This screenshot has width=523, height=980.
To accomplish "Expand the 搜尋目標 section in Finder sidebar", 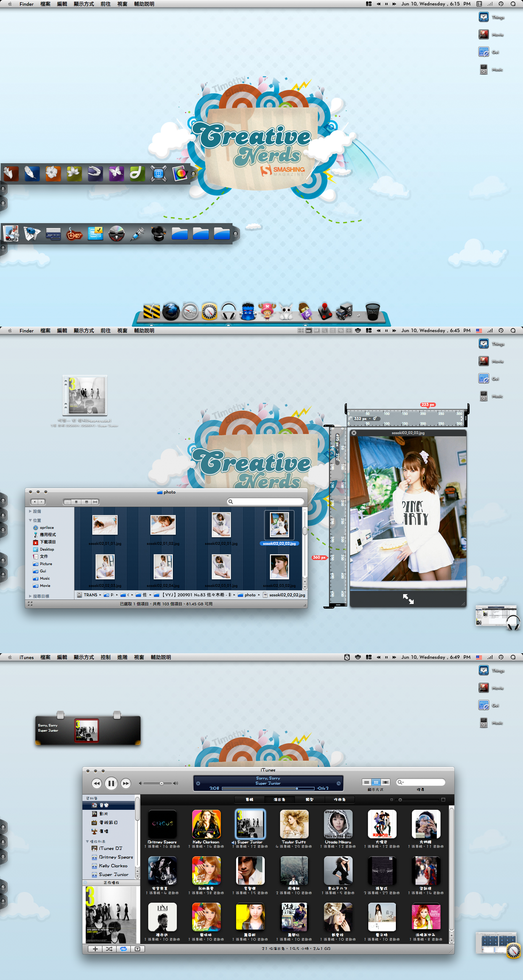I will tap(30, 596).
